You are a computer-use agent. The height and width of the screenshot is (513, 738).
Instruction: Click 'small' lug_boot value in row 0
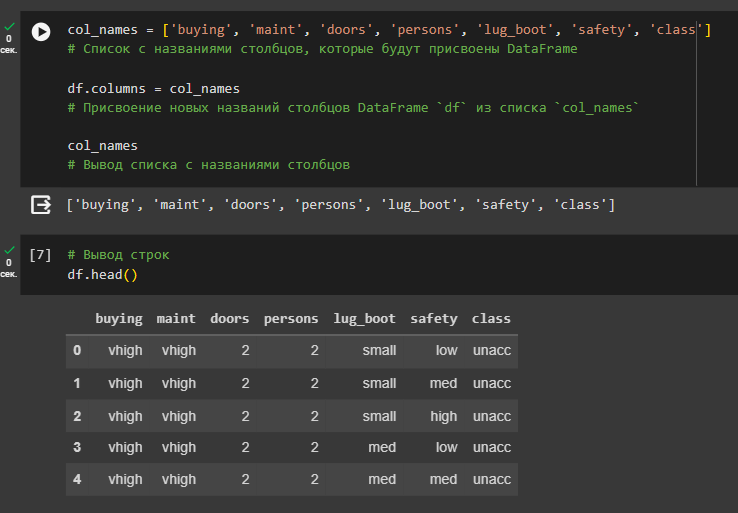379,350
